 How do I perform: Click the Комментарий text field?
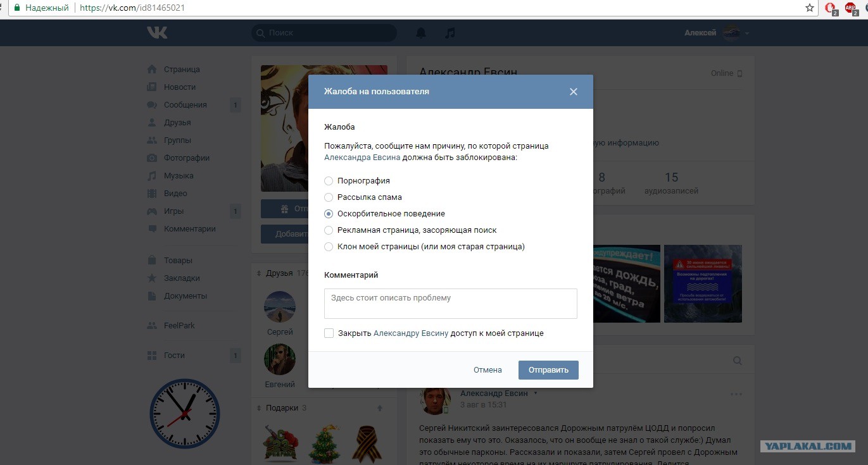tap(451, 304)
